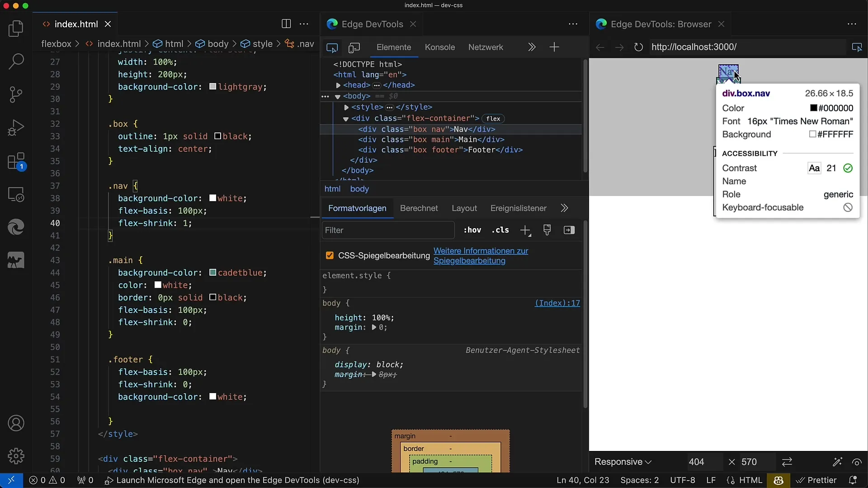
Task: Expand the margin shorthand in body rule
Action: click(374, 328)
